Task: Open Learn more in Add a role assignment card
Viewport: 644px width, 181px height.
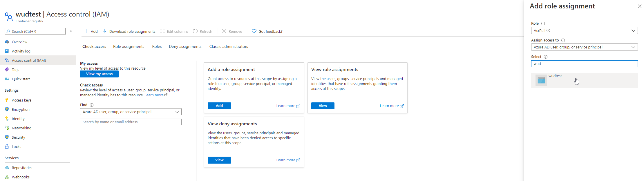Action: tap(288, 106)
